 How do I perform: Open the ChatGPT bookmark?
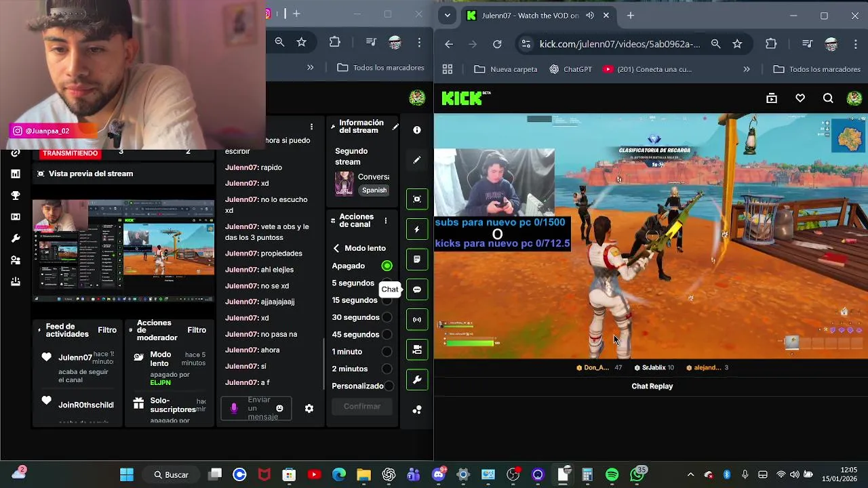coord(570,69)
